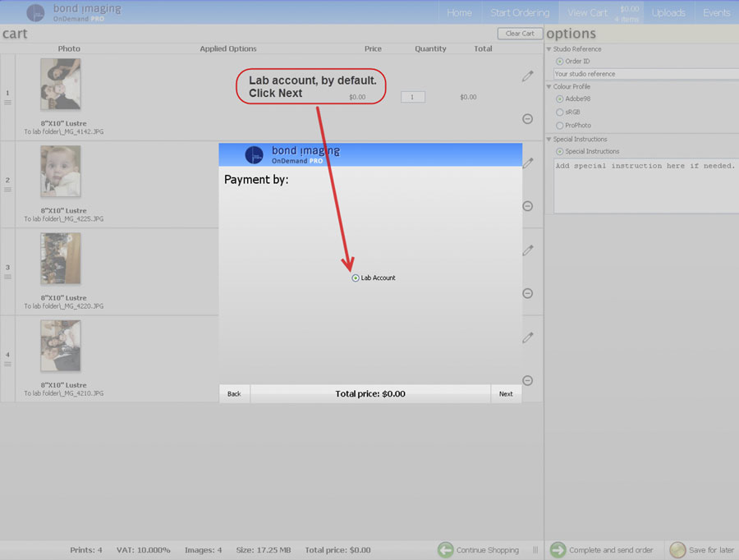This screenshot has height=560, width=739.
Task: Select the Lab Account payment radio button
Action: (x=356, y=278)
